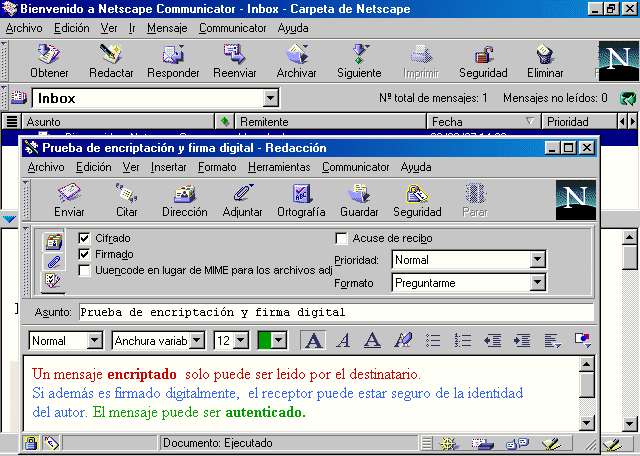Insert a bulleted list
The width and height of the screenshot is (640, 456).
coord(433,340)
